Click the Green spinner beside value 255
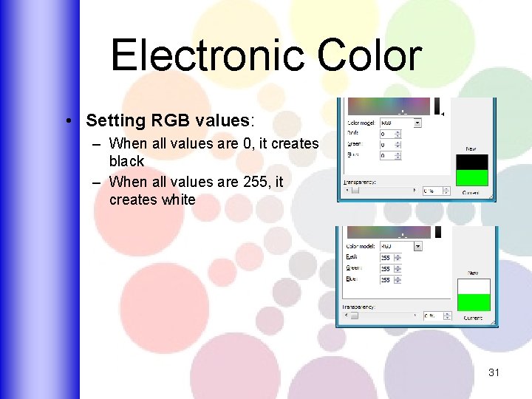This screenshot has height=399, width=532. pyautogui.click(x=398, y=269)
